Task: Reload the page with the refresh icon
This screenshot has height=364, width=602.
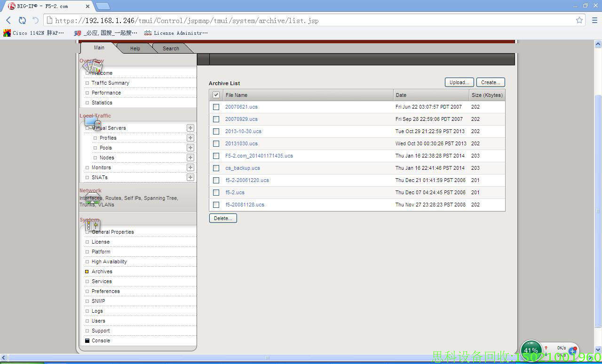Action: click(22, 20)
